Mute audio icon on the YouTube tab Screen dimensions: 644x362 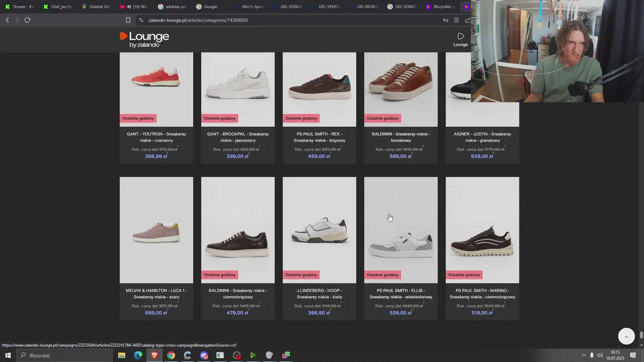tap(129, 7)
